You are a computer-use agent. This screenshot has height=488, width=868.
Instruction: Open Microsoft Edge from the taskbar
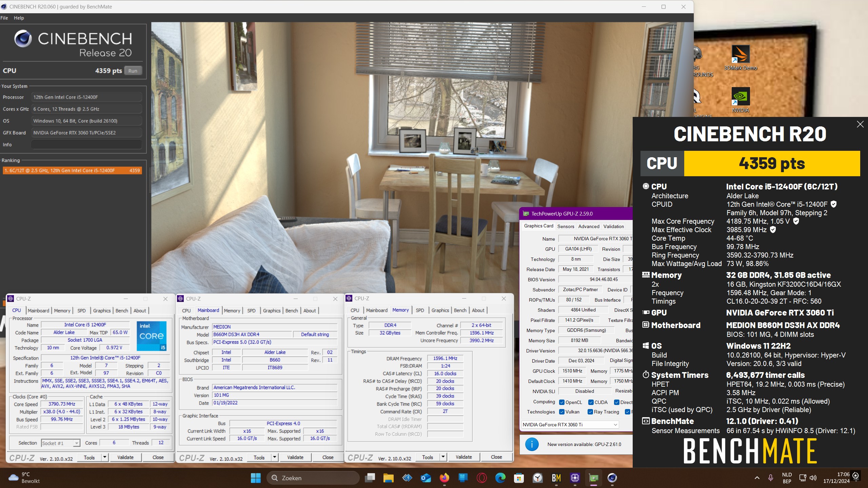point(500,478)
